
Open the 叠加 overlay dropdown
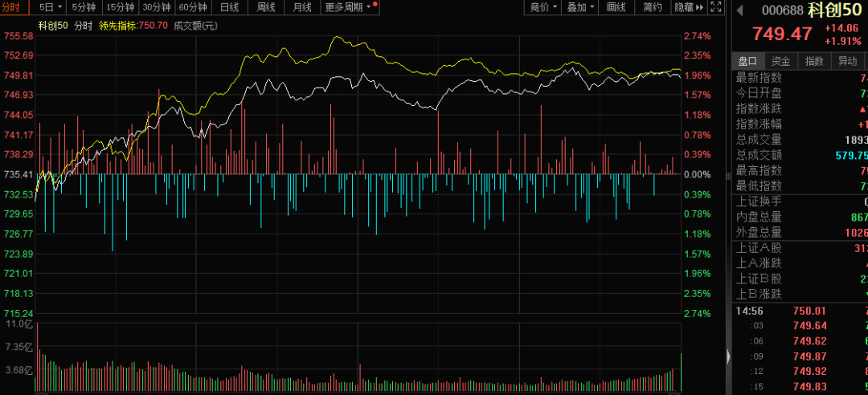point(580,7)
